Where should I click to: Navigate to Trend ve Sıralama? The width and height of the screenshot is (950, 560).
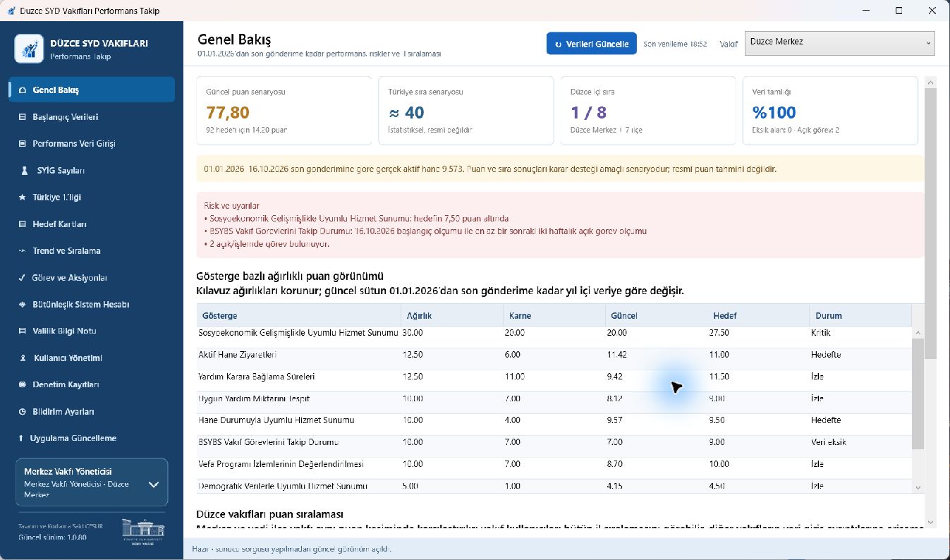pyautogui.click(x=92, y=251)
